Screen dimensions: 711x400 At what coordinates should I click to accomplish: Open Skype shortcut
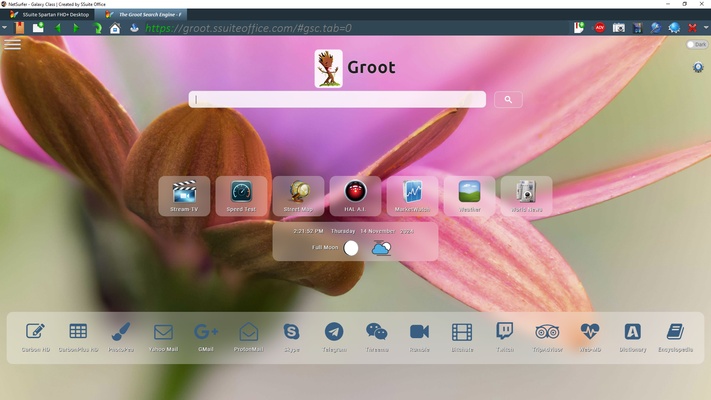click(x=291, y=337)
